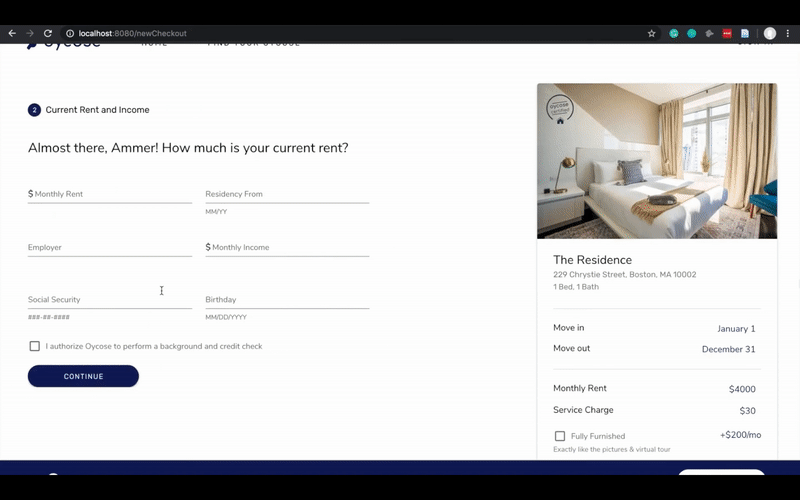Click the '229 Chrystie Street, Boston' address
Image resolution: width=800 pixels, height=500 pixels.
(624, 274)
